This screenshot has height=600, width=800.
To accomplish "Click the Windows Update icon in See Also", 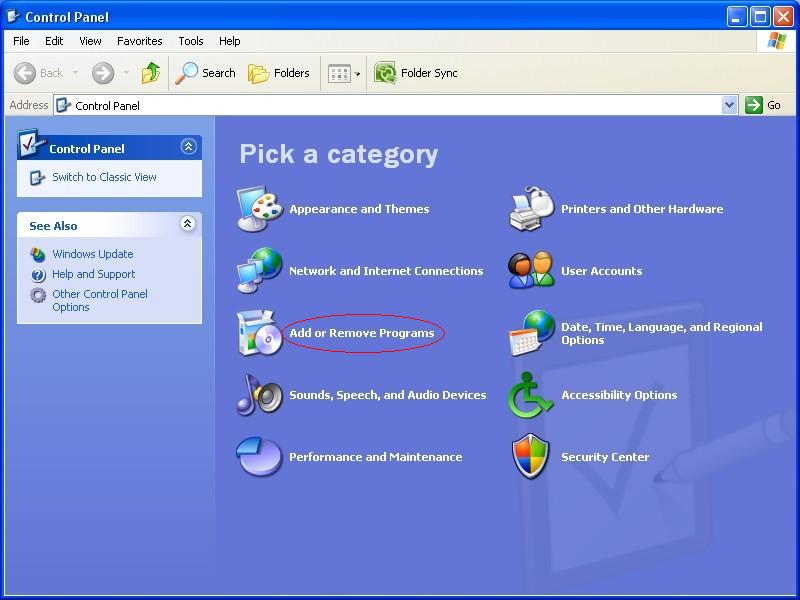I will pyautogui.click(x=38, y=254).
